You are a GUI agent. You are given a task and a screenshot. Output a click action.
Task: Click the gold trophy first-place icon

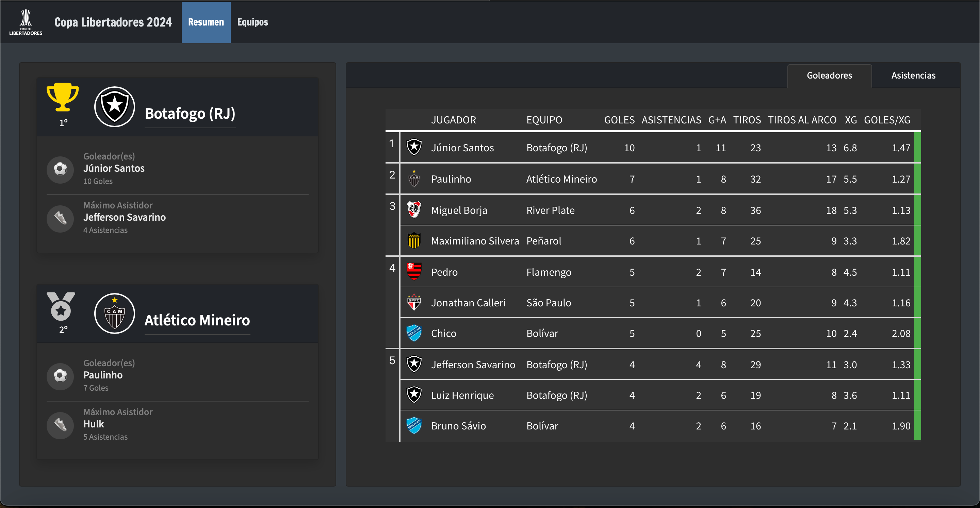click(63, 97)
